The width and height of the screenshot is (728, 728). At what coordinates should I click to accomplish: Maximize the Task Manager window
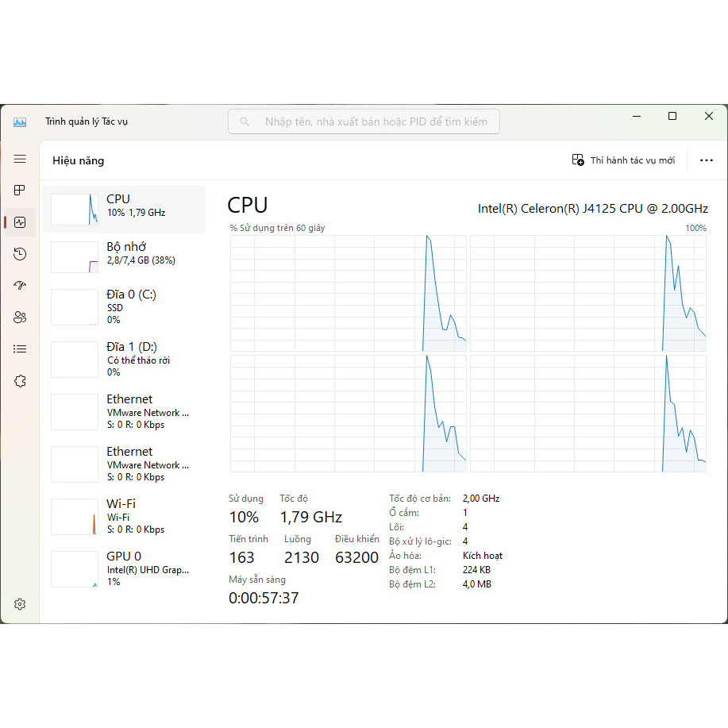[x=672, y=116]
